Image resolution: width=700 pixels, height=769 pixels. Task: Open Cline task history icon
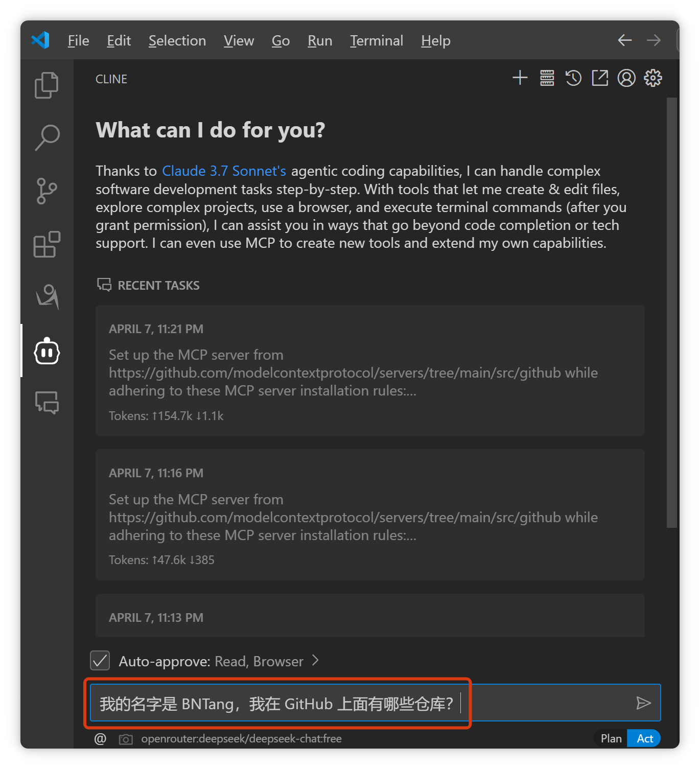pyautogui.click(x=573, y=78)
